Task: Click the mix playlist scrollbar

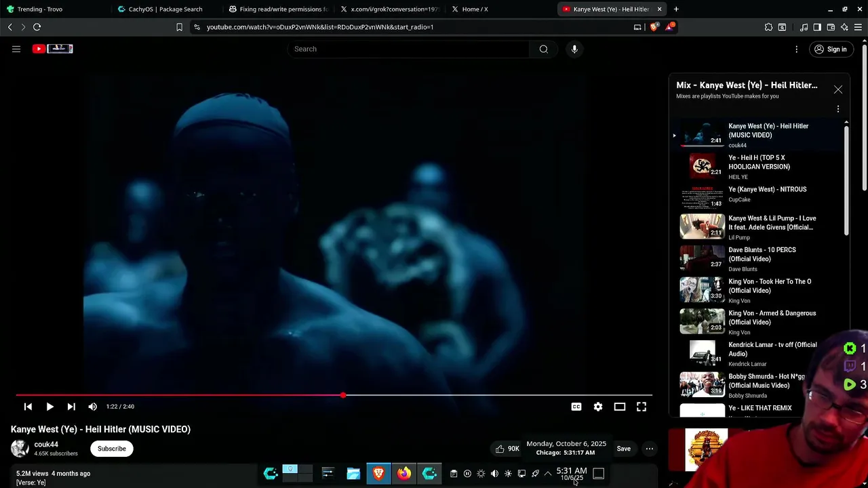Action: [x=846, y=181]
